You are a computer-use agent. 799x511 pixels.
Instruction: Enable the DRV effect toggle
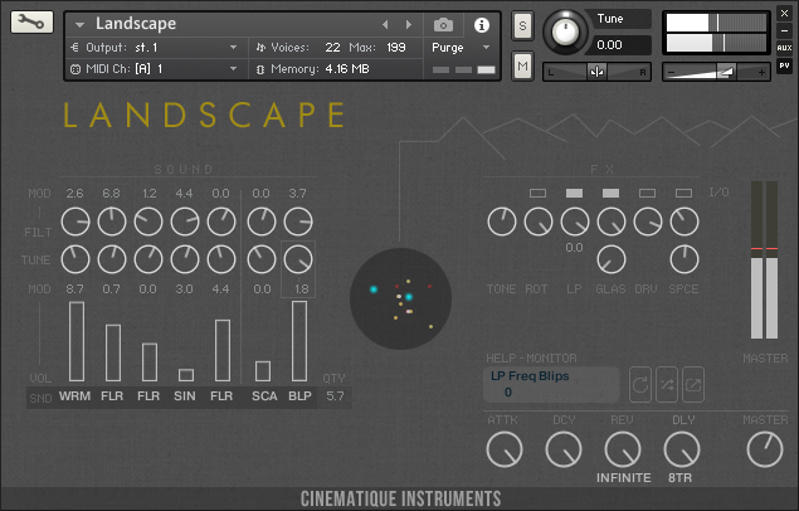[647, 193]
